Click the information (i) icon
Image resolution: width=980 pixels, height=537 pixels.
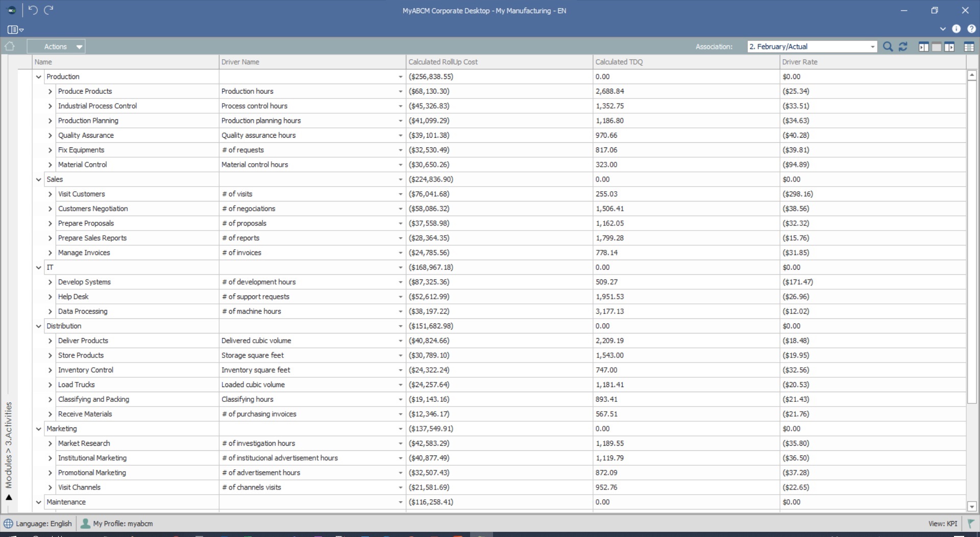[x=956, y=29]
